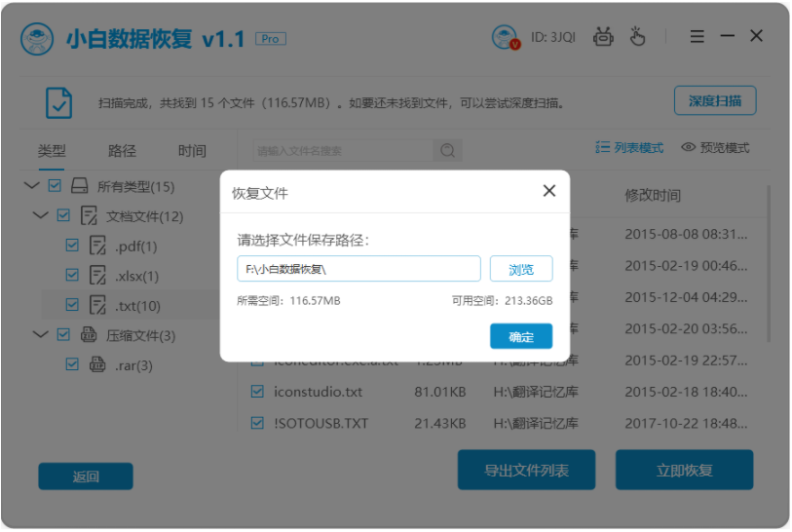Switch to 预览模式 preview view
Viewport: 792px width, 532px height.
point(715,148)
